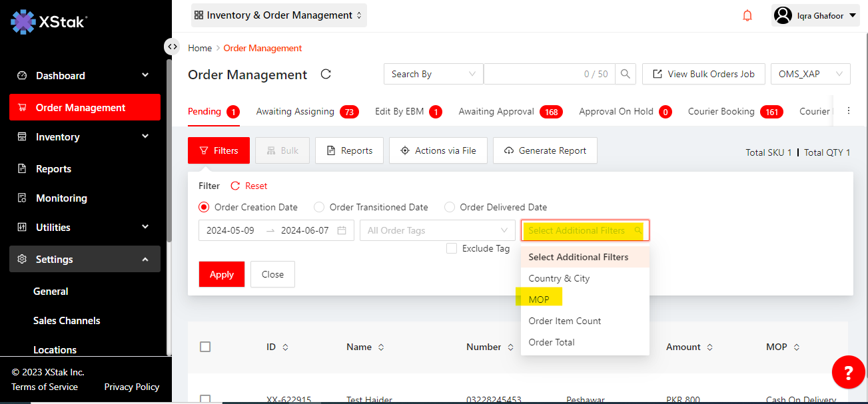Click the search magnifier icon
This screenshot has width=868, height=404.
click(625, 74)
